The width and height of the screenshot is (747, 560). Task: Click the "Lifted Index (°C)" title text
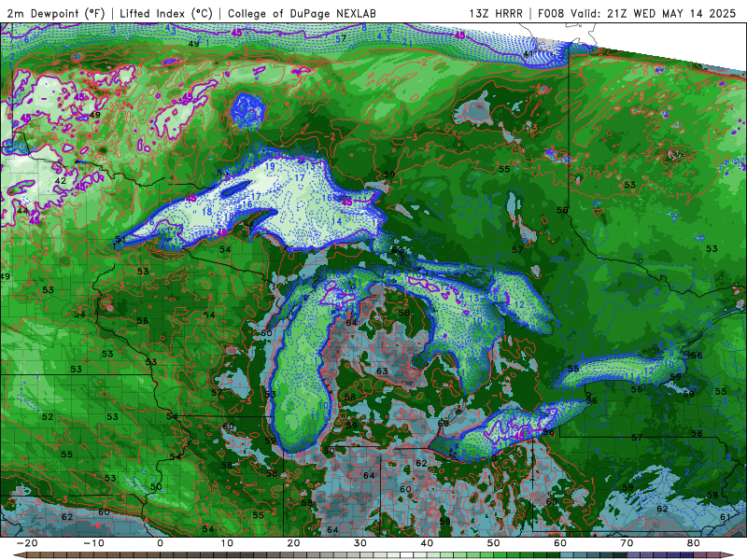(x=166, y=13)
